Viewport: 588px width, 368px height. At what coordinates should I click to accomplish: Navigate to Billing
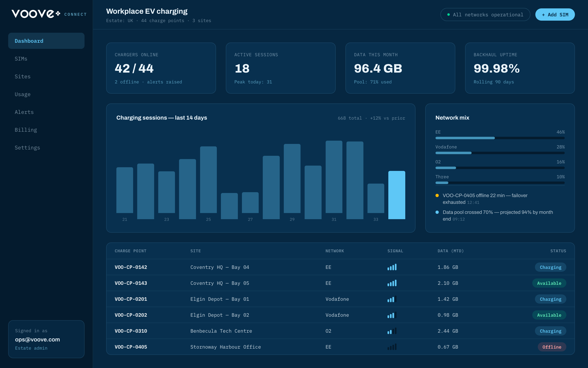click(x=46, y=130)
